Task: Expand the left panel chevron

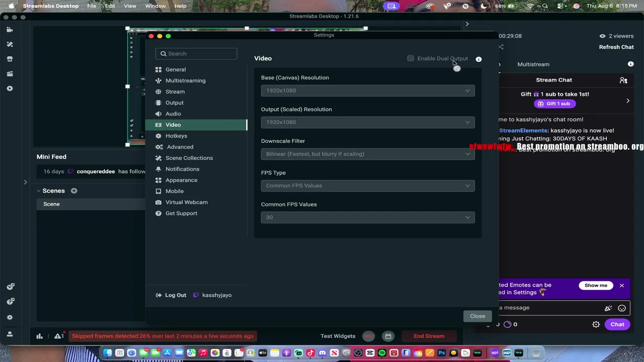Action: 25,182
